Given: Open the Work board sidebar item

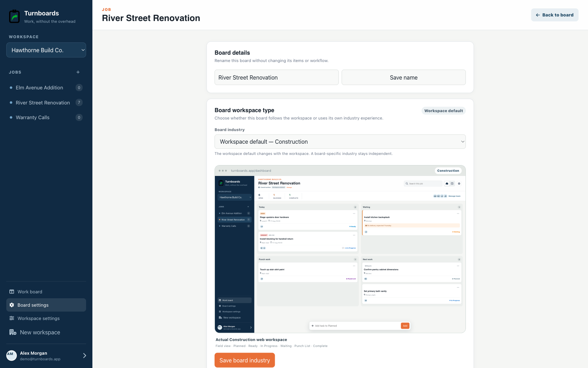Looking at the screenshot, I should coord(46,292).
